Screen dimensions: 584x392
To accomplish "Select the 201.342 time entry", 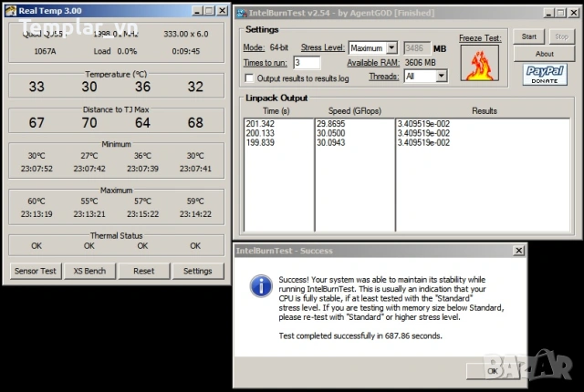I will click(260, 123).
